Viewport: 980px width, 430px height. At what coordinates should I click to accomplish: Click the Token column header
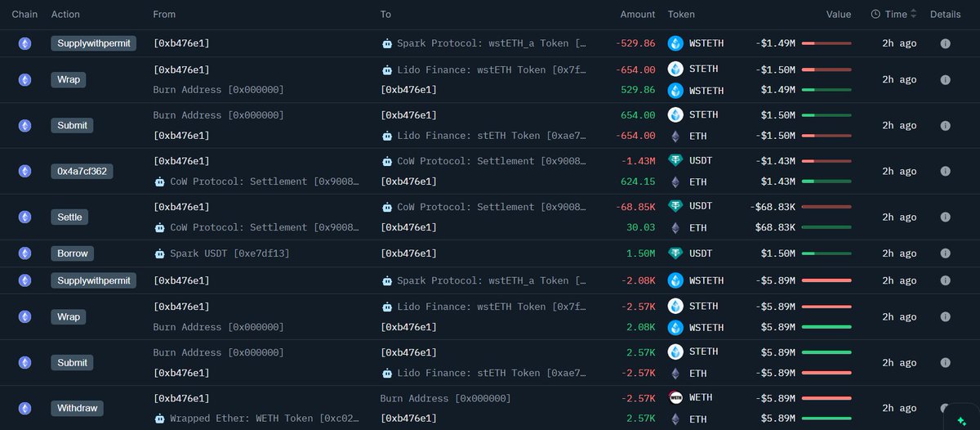(681, 14)
